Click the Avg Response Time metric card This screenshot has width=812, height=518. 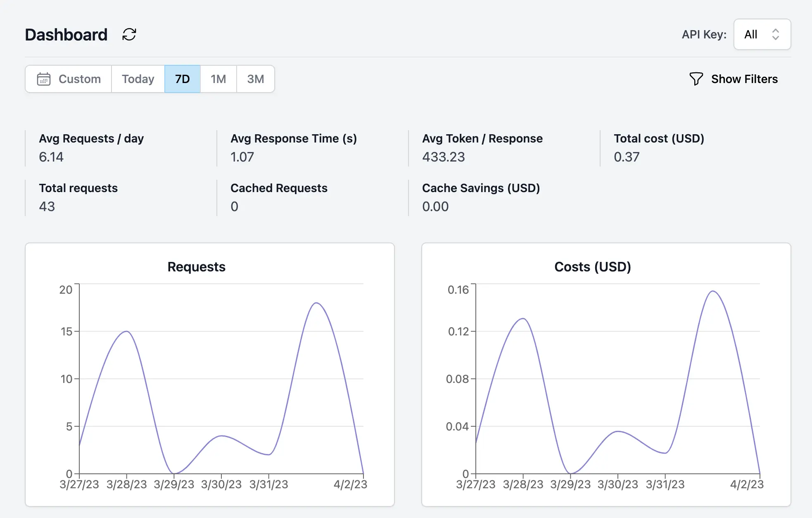click(294, 147)
